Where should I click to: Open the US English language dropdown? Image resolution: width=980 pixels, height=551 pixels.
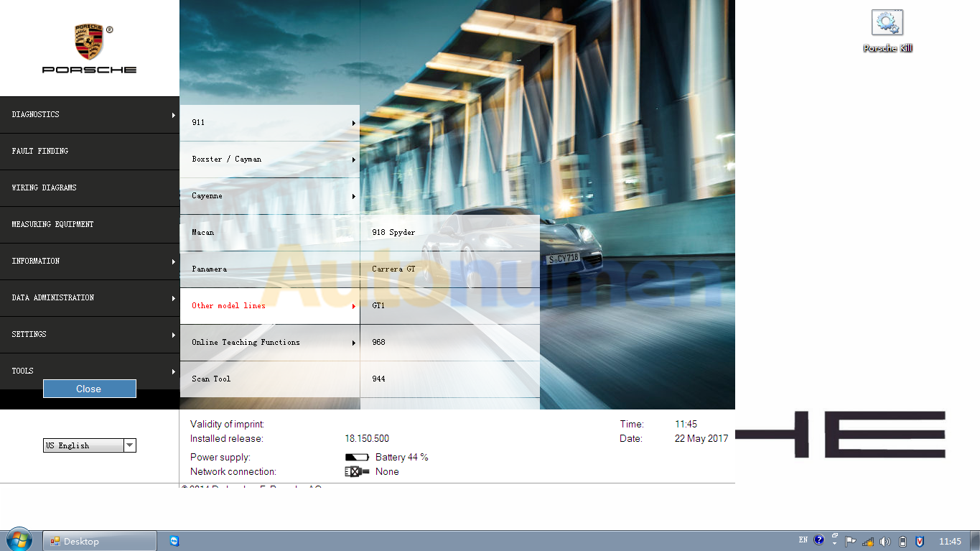tap(90, 445)
